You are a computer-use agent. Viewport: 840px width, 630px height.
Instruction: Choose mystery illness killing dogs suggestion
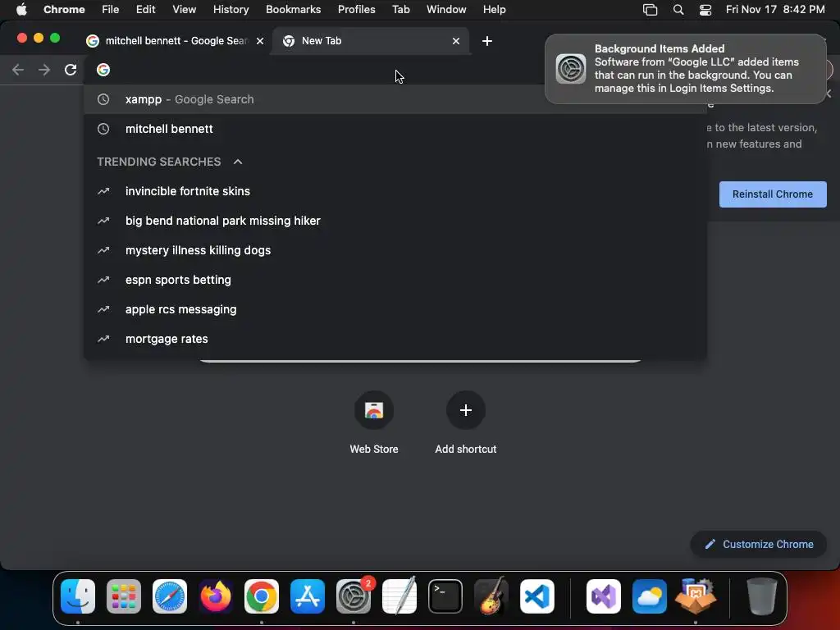(x=395, y=250)
